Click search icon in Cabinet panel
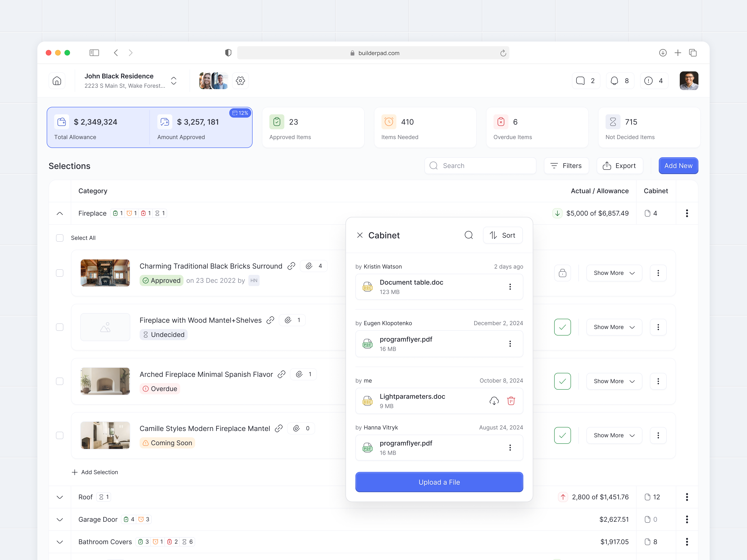 (x=469, y=235)
